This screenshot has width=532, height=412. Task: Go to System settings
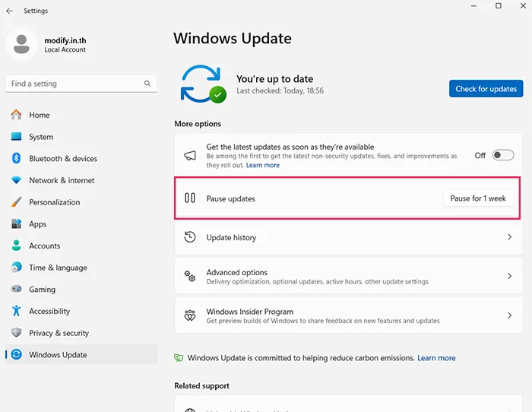81,136
